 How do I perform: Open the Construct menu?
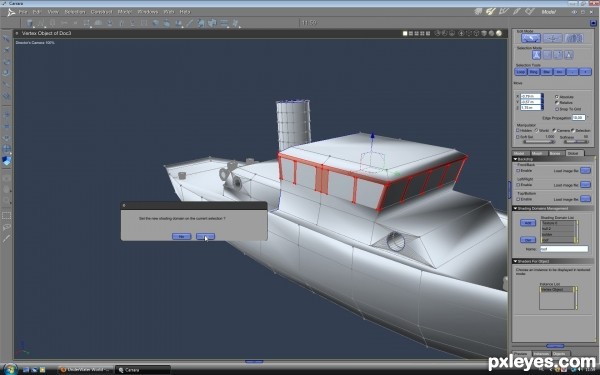[101, 12]
